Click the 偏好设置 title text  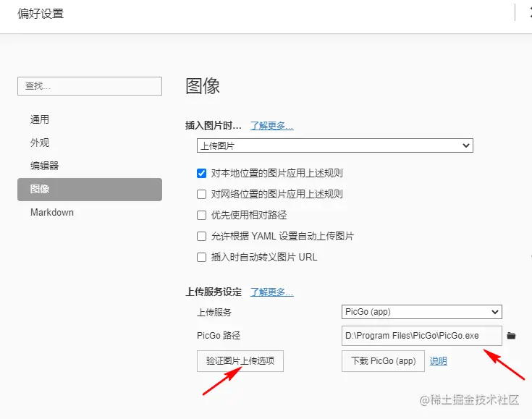[41, 14]
